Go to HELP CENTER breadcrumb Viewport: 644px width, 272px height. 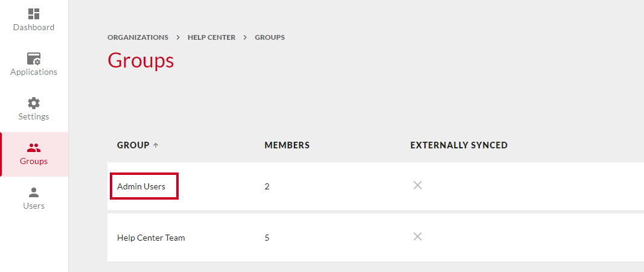pos(211,37)
